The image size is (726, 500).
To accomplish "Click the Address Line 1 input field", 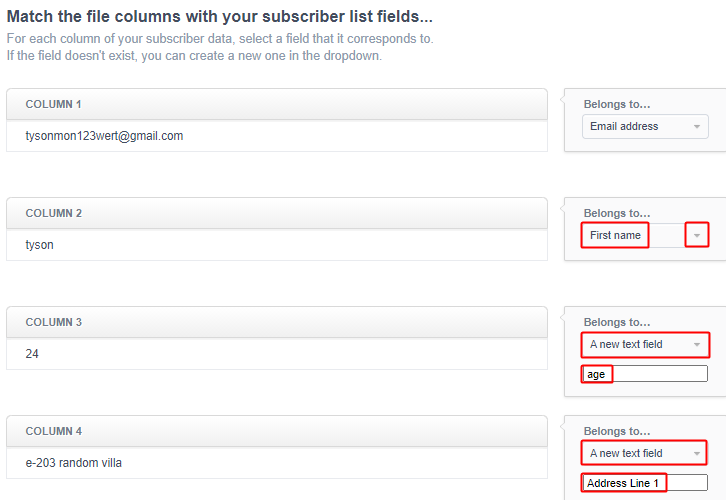I will click(645, 483).
